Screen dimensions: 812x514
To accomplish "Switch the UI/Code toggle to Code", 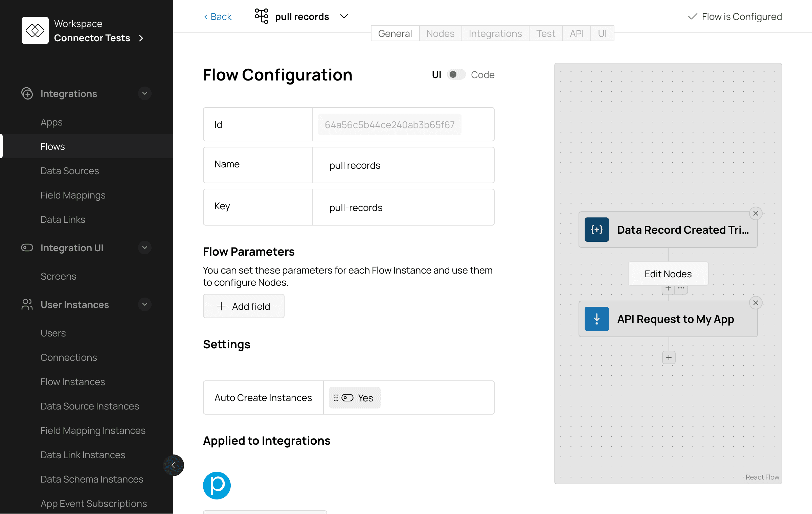I will (456, 75).
